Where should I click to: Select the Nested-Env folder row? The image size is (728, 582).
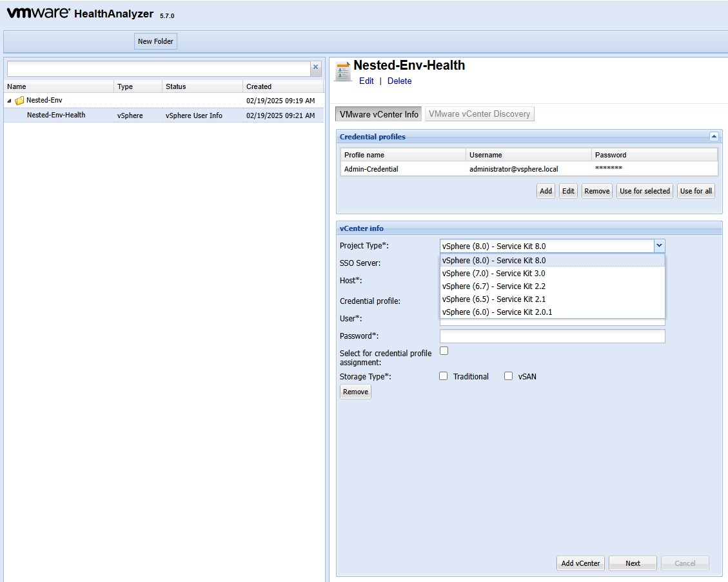click(x=164, y=100)
